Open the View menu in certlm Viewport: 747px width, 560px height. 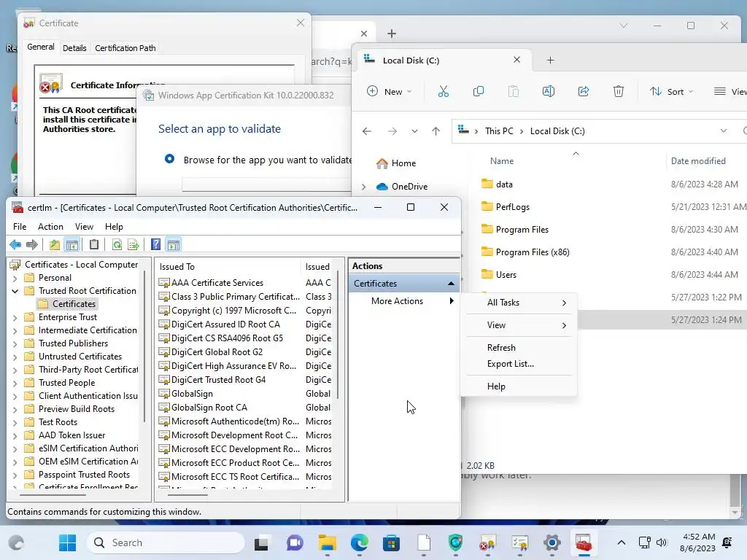click(x=84, y=227)
